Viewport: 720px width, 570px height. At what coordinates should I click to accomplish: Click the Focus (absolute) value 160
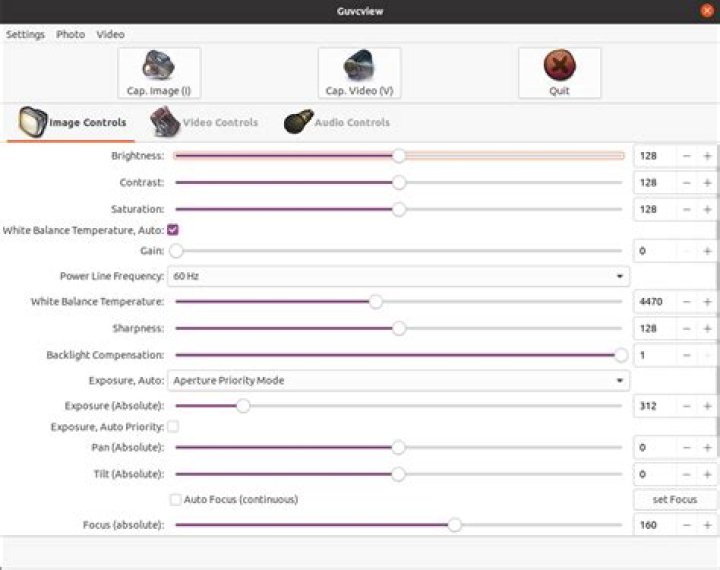(x=655, y=525)
